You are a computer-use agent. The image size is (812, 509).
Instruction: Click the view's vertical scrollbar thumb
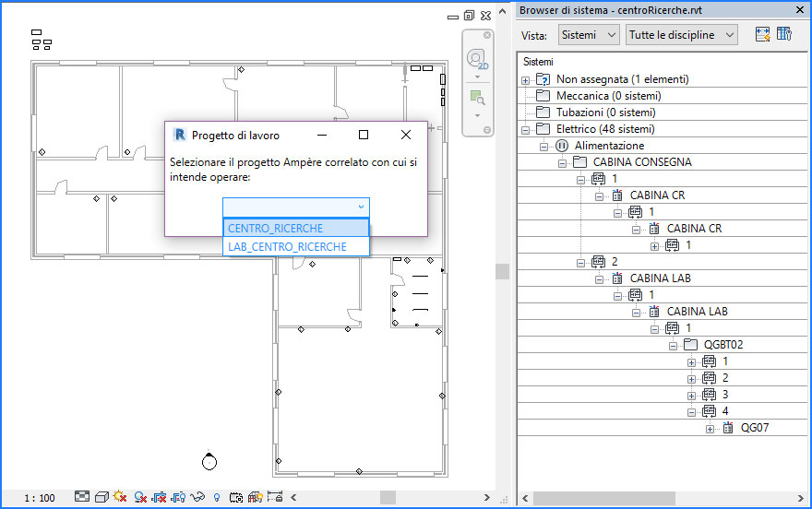(502, 271)
